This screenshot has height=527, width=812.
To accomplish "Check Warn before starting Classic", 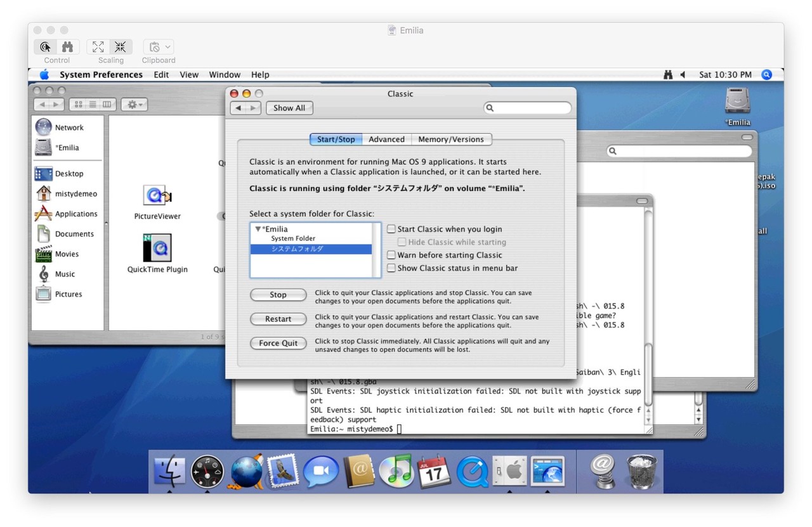I will pos(391,255).
